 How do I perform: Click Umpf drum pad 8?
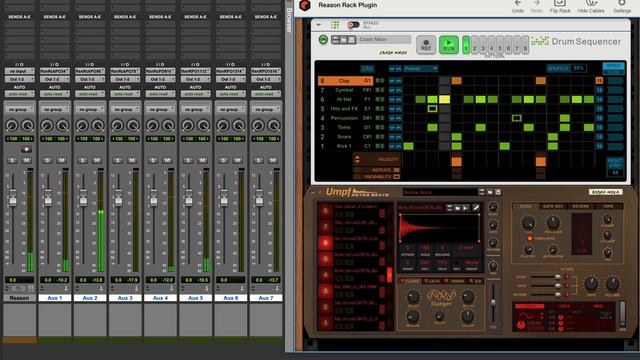(325, 211)
